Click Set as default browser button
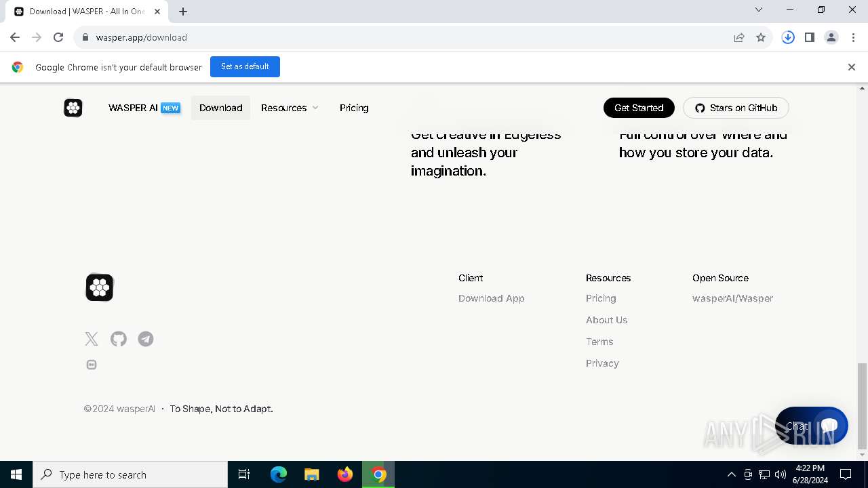 [245, 66]
